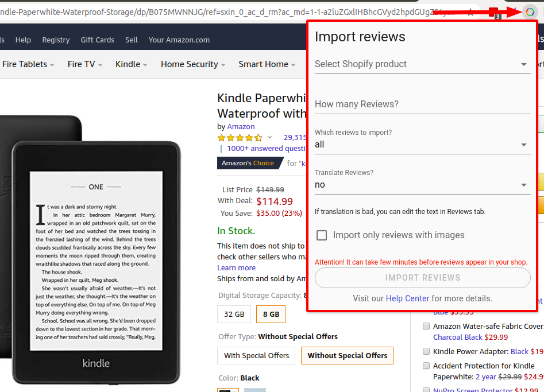The width and height of the screenshot is (544, 392).
Task: Select the light blue color swatch
Action: coord(255,390)
